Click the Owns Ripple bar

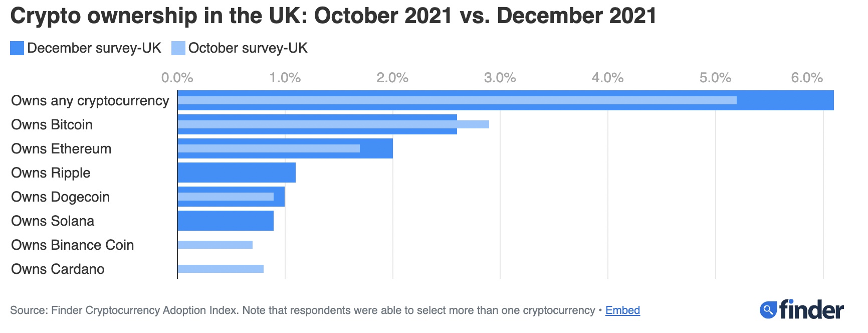click(237, 173)
